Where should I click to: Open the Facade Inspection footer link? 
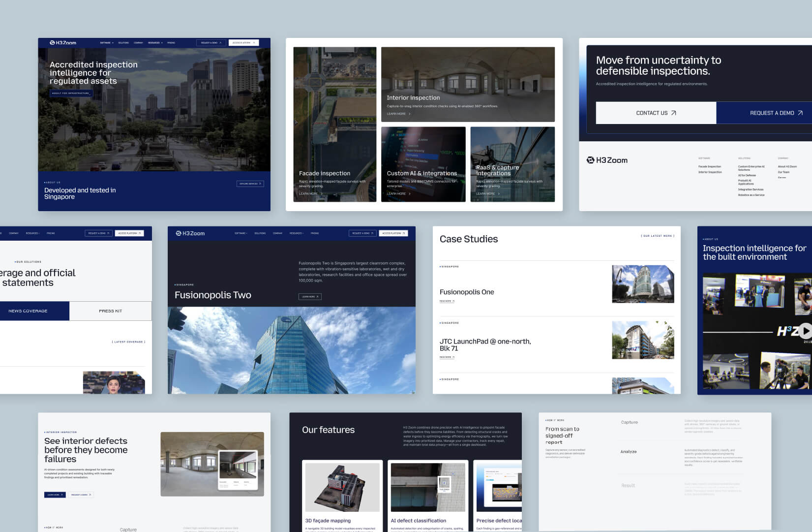click(x=710, y=167)
